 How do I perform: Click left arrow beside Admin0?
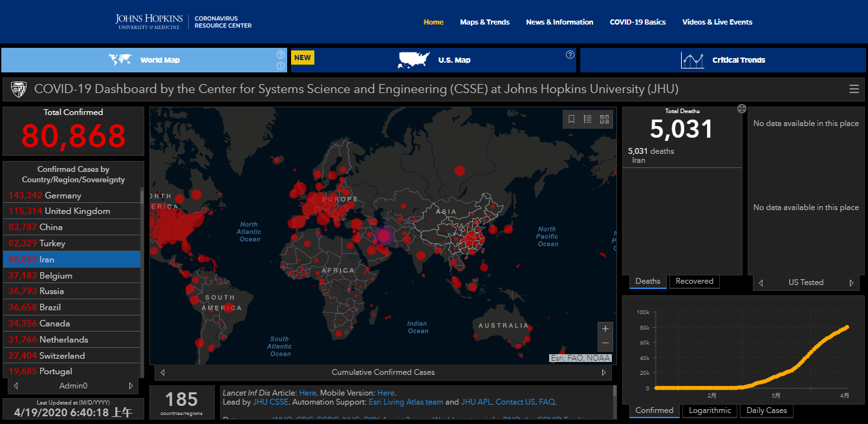click(x=16, y=386)
